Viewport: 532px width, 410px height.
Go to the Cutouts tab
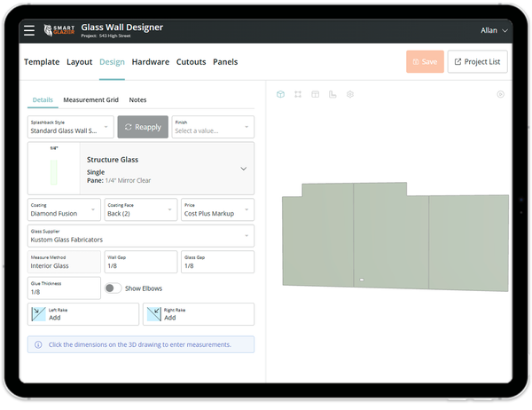pyautogui.click(x=191, y=62)
